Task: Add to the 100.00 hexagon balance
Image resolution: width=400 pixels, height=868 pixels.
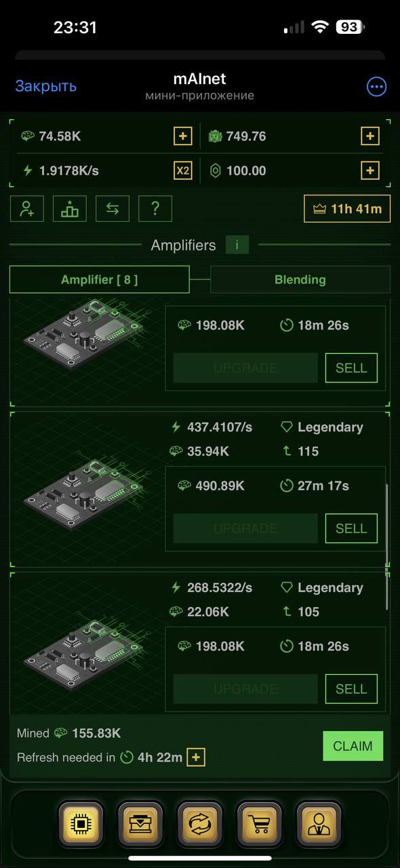Action: [369, 171]
